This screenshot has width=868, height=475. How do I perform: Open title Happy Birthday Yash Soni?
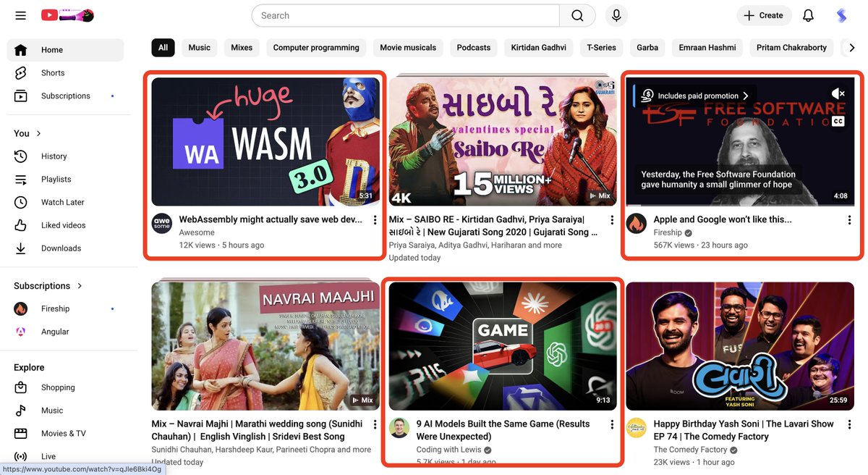[744, 430]
